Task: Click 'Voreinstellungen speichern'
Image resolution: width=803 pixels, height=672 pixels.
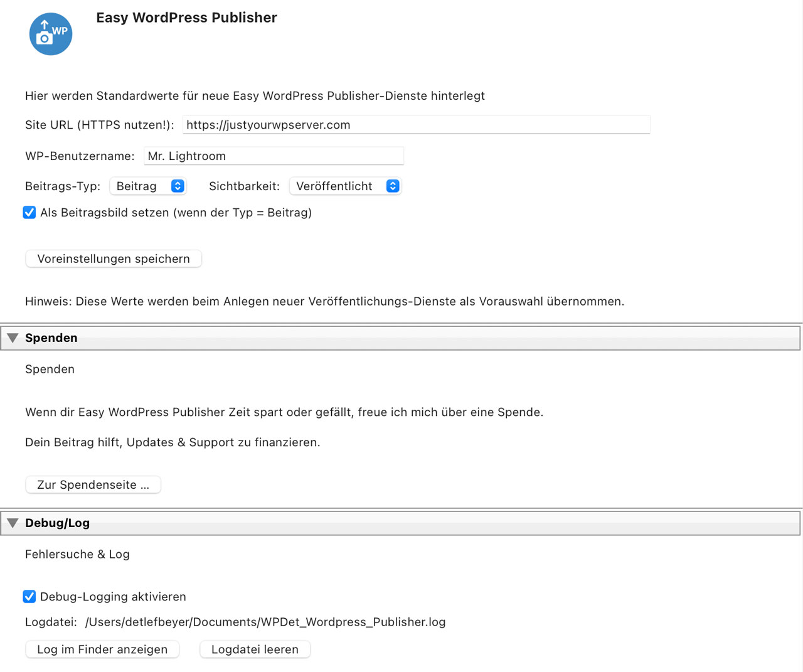Action: click(113, 259)
